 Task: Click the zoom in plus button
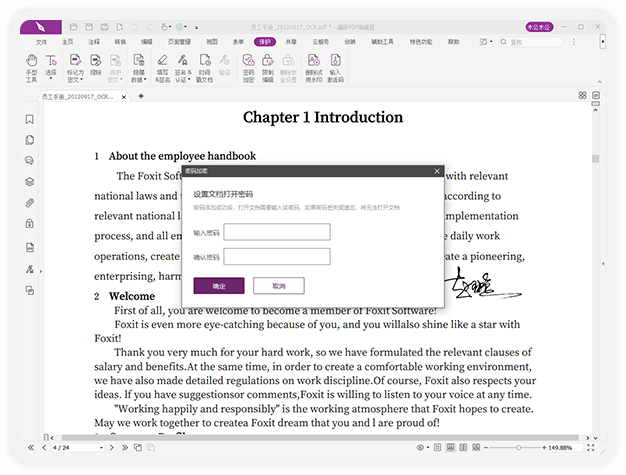click(544, 448)
